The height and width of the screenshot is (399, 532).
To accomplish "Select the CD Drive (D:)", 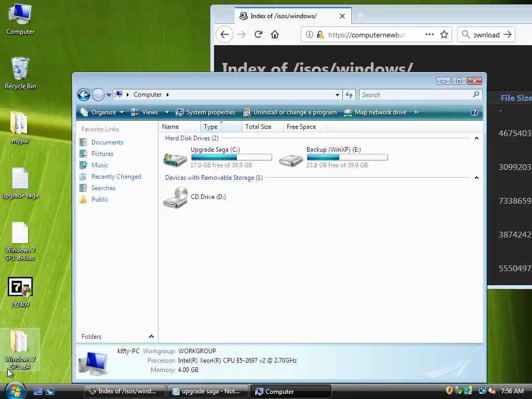I will 194,197.
